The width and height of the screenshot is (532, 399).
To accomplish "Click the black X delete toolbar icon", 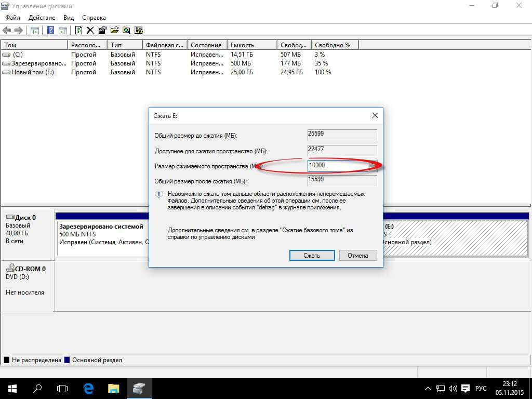I will [90, 31].
